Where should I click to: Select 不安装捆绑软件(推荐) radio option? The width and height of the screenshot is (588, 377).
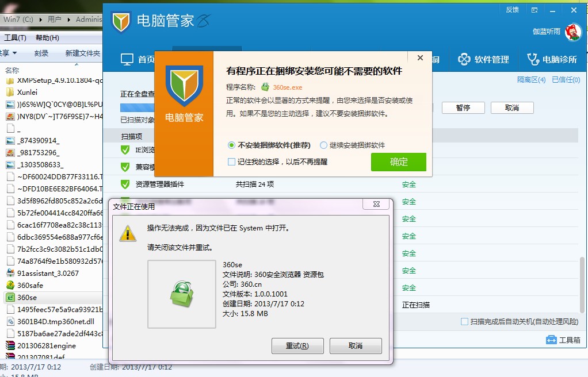coord(269,145)
